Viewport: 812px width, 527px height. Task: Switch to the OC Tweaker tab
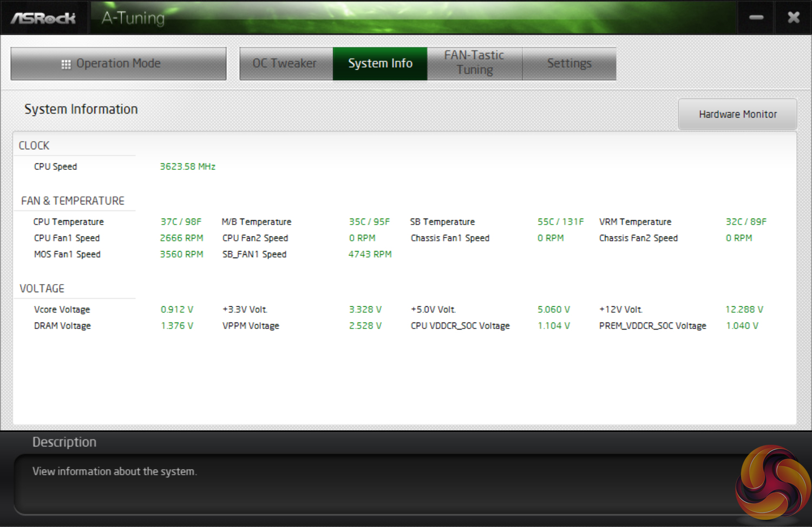pos(286,63)
